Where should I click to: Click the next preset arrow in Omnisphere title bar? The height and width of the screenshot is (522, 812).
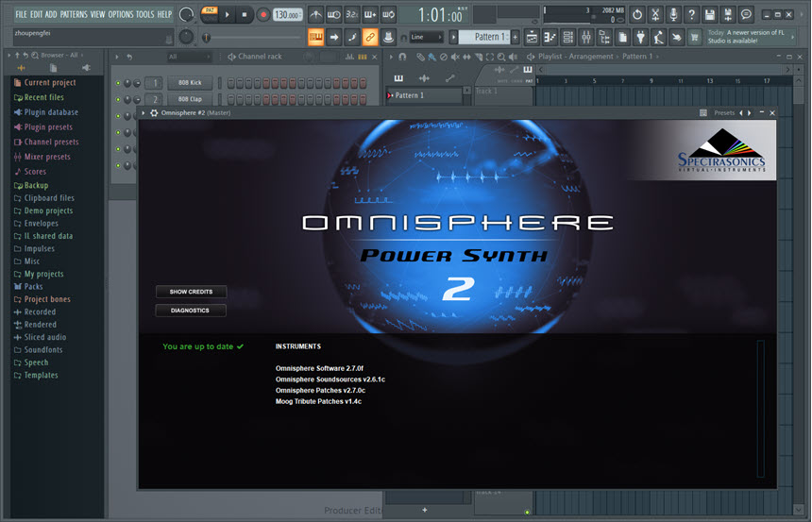[x=750, y=113]
